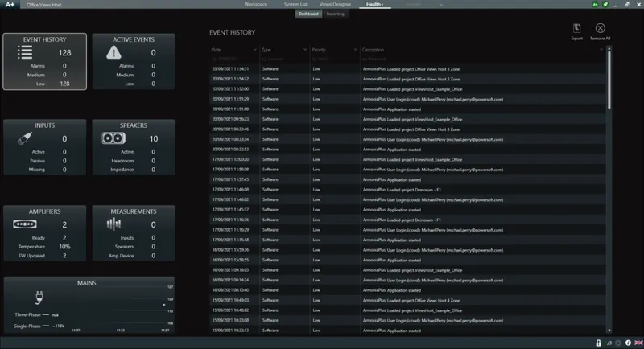
Task: Click the scrollbar down arrow
Action: click(609, 331)
